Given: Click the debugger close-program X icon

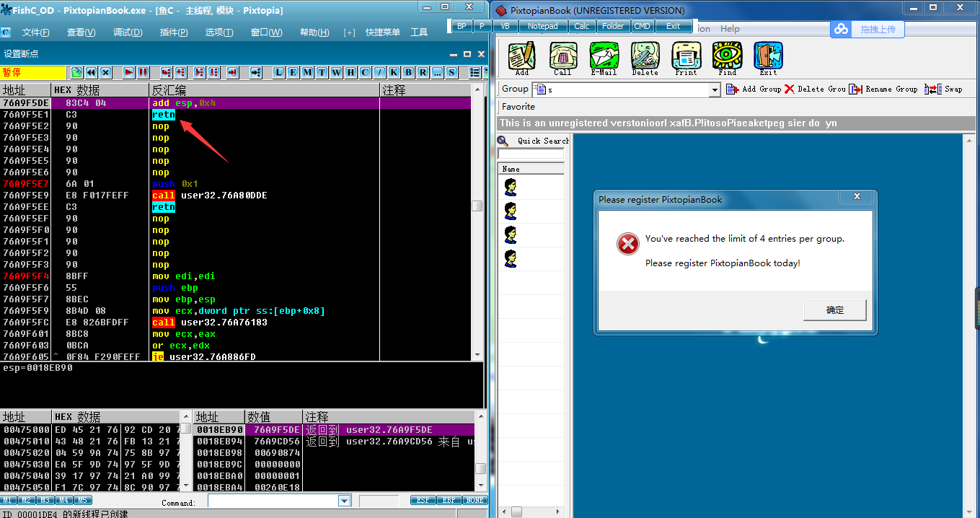Looking at the screenshot, I should 106,72.
